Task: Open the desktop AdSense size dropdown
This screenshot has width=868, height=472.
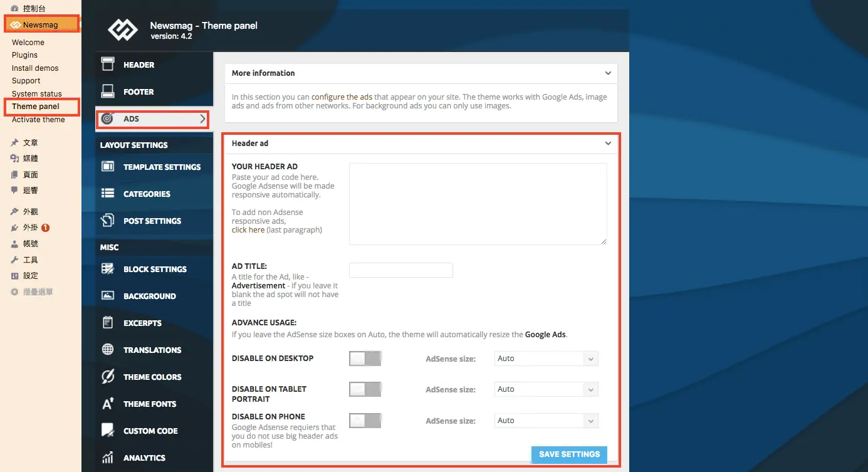Action: click(546, 359)
